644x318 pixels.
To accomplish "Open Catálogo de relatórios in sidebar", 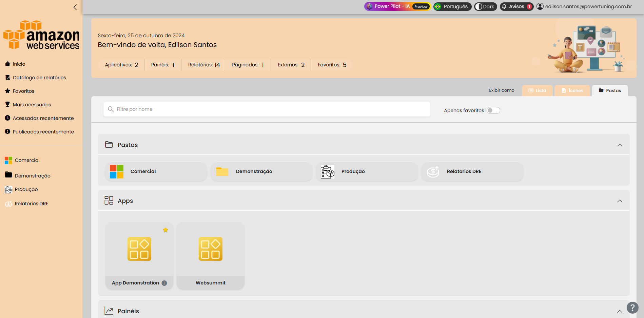I will (x=39, y=78).
